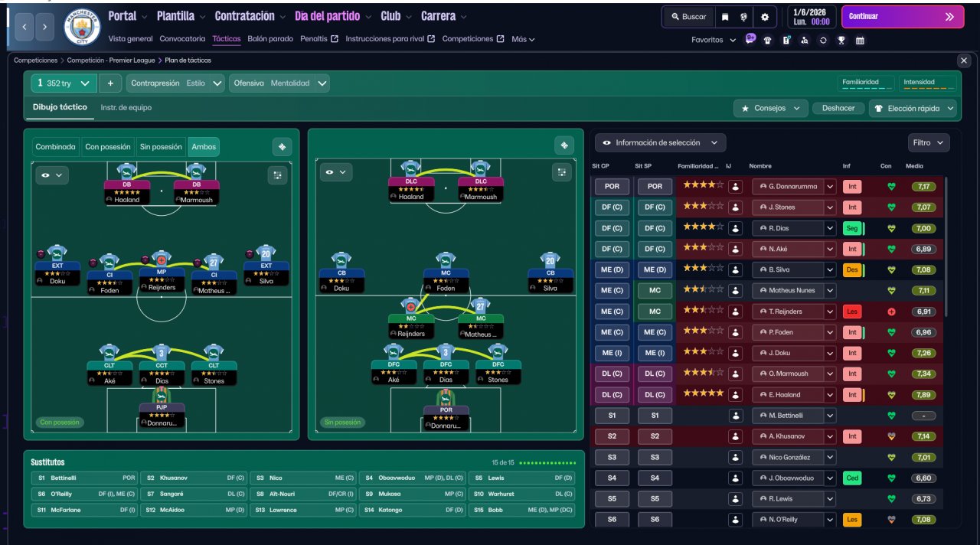This screenshot has height=545, width=980.
Task: Click red injury cross icon for T. Reijnders
Action: pyautogui.click(x=891, y=312)
